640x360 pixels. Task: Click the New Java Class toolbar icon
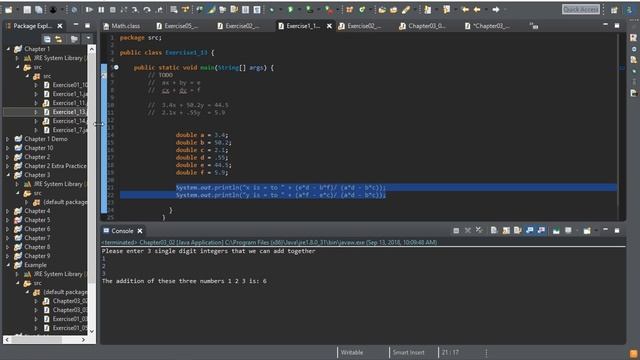pos(362,9)
